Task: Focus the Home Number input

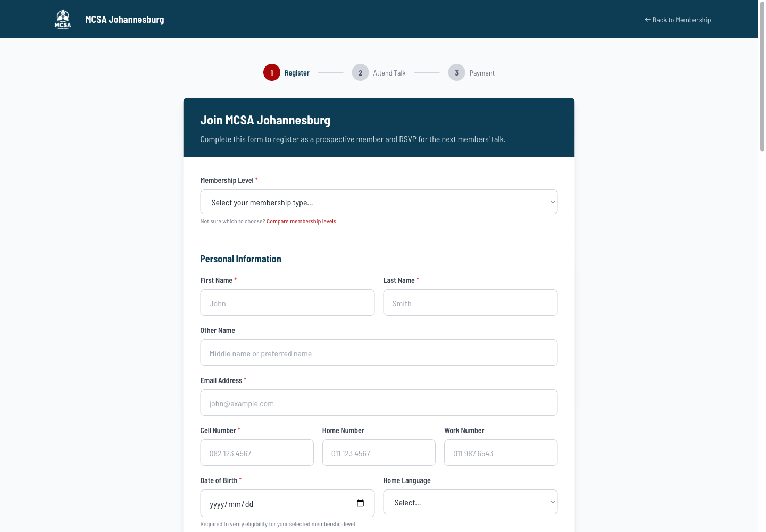Action: click(379, 453)
